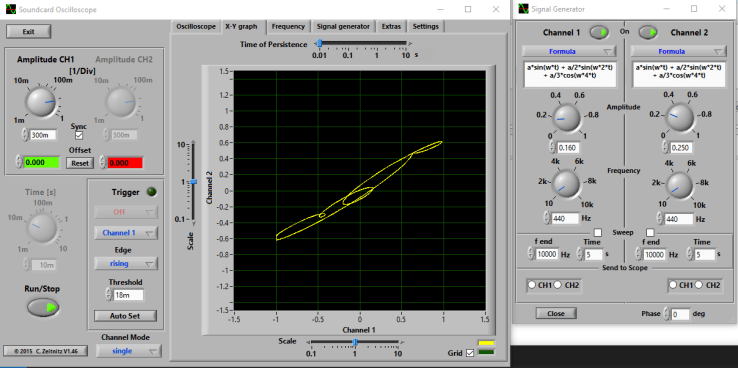Click the Threshold 18m stepper arrows
738x368 pixels.
point(109,295)
